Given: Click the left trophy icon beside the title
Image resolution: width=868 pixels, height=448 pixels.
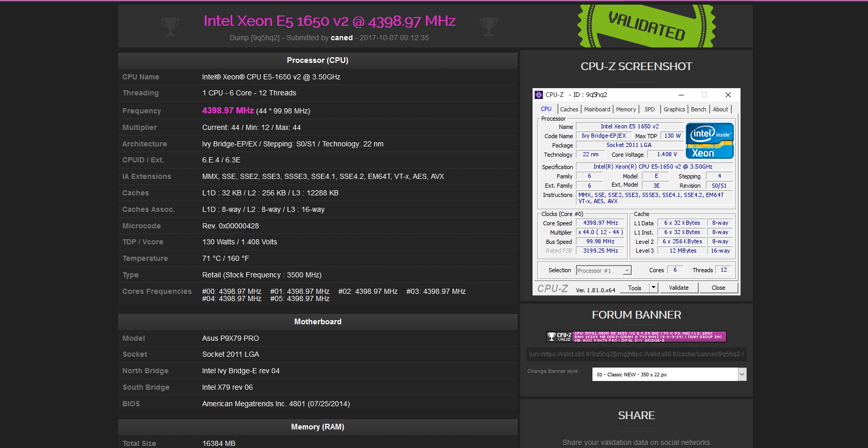Looking at the screenshot, I should pyautogui.click(x=170, y=26).
